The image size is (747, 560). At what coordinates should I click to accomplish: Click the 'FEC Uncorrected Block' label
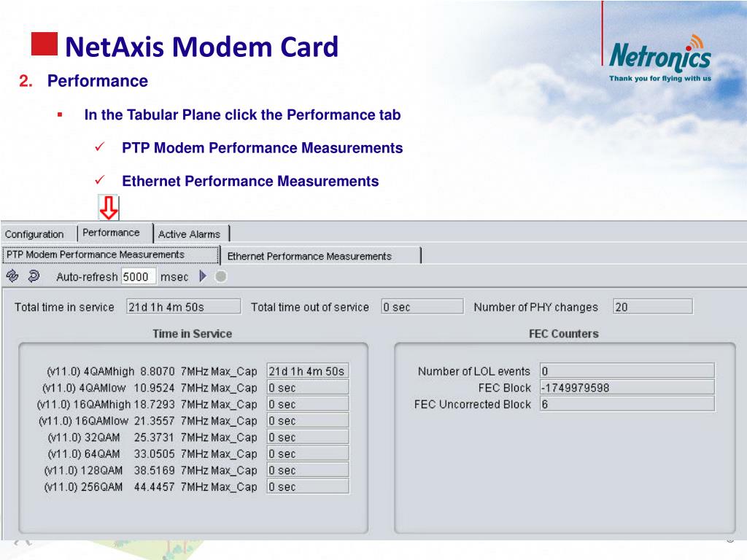coord(473,404)
